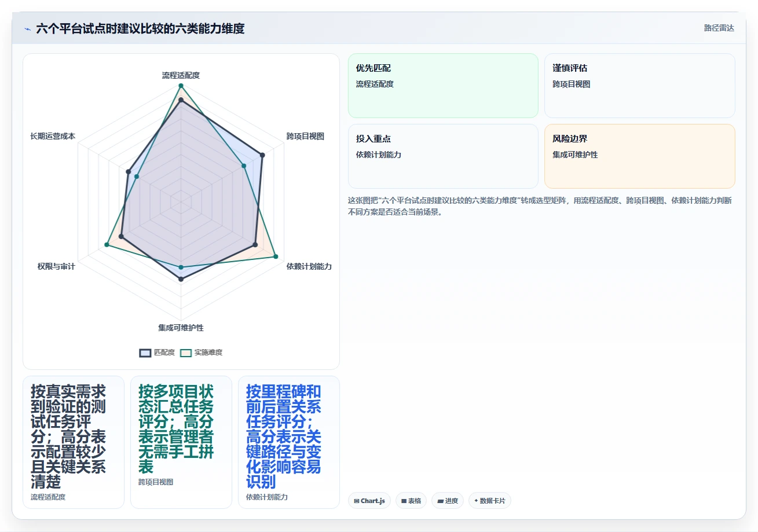Click the icon in 表格 tag
The height and width of the screenshot is (532, 758).
pos(404,501)
